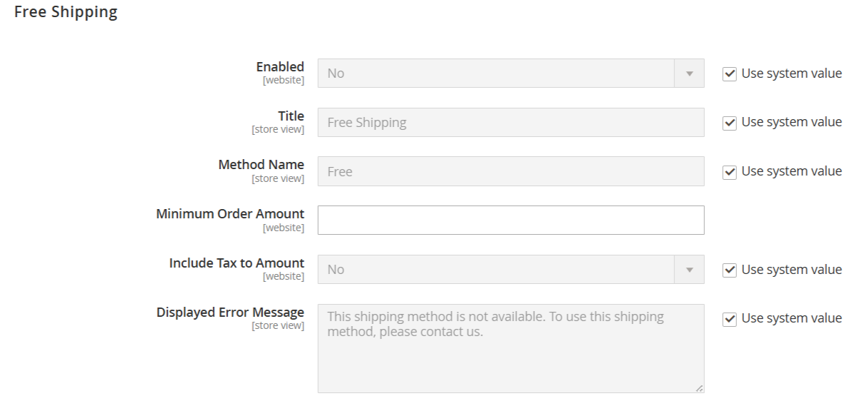
Task: Click the Include Tax to Amount arrow icon
Action: click(x=689, y=270)
